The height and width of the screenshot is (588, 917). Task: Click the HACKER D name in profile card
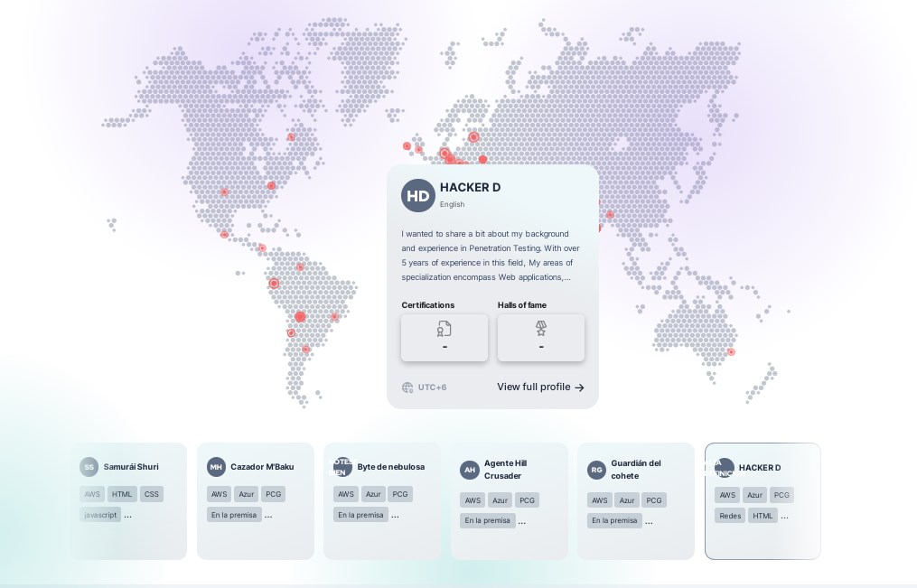click(470, 188)
